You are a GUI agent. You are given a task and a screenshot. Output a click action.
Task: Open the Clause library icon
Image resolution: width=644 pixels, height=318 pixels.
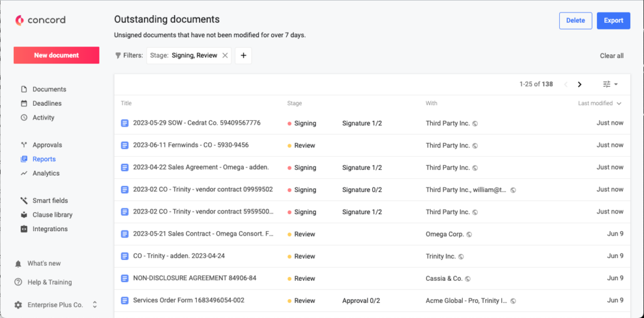(x=24, y=215)
